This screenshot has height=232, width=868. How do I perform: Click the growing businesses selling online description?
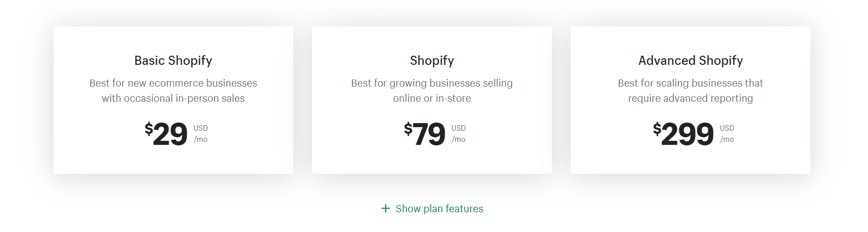432,91
